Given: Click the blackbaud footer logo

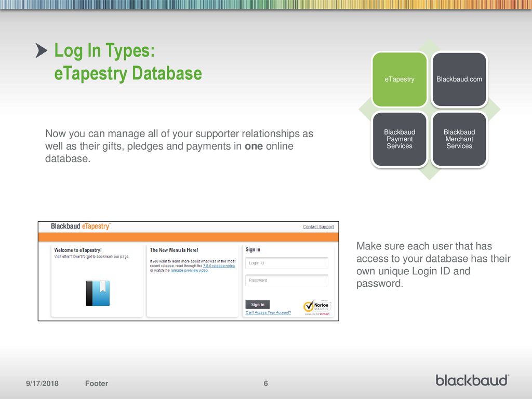Looking at the screenshot, I should (x=472, y=381).
